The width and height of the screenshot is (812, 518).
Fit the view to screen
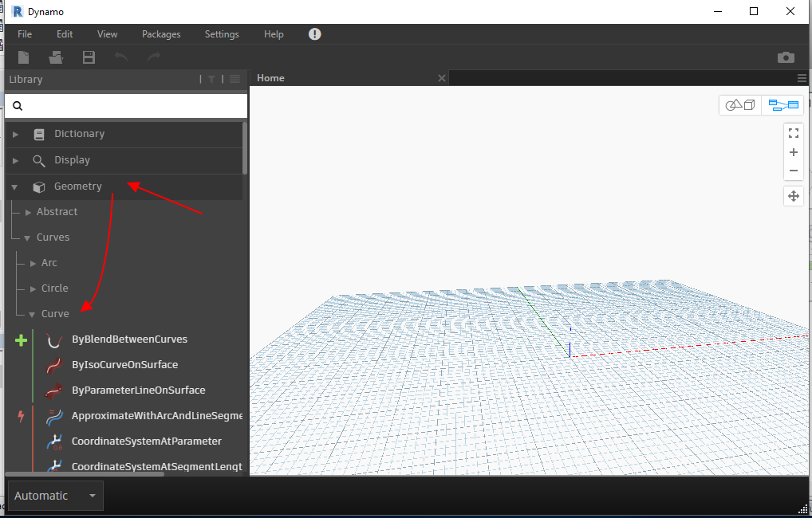point(793,132)
